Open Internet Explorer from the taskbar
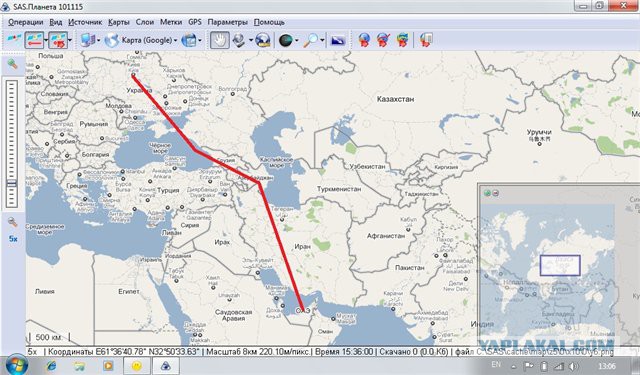This screenshot has width=640, height=375. pos(52,366)
